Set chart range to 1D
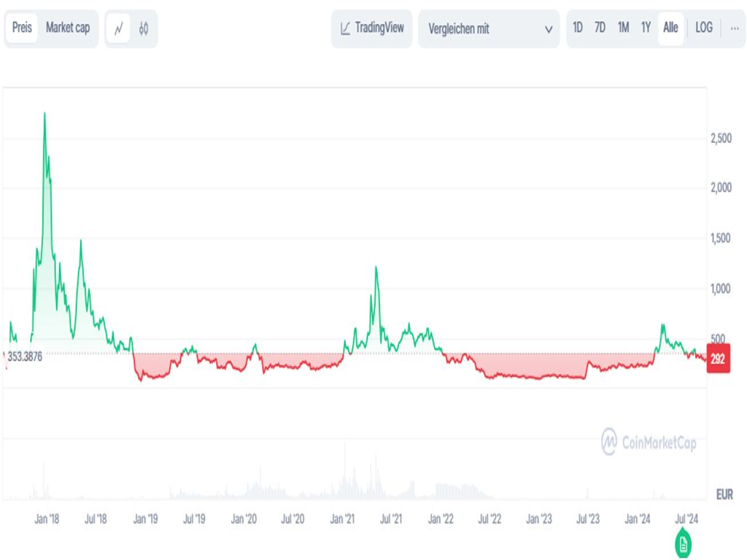Image resolution: width=747 pixels, height=560 pixels. point(578,28)
